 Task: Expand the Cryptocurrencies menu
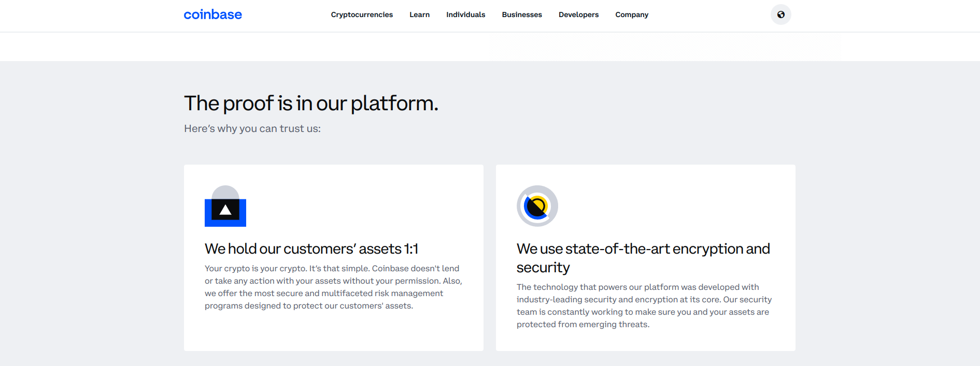click(x=362, y=14)
